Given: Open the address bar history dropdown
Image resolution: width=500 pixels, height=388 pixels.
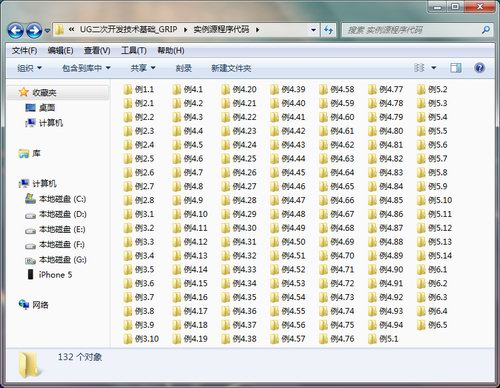Looking at the screenshot, I should tap(313, 30).
